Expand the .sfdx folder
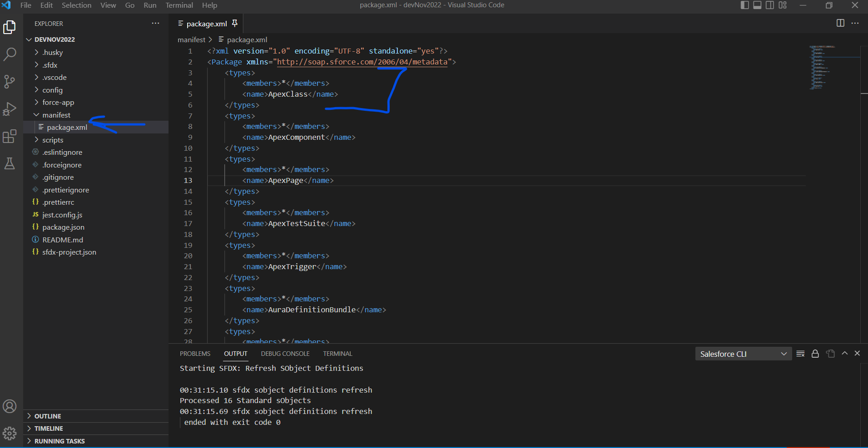Viewport: 868px width, 448px height. point(96,65)
